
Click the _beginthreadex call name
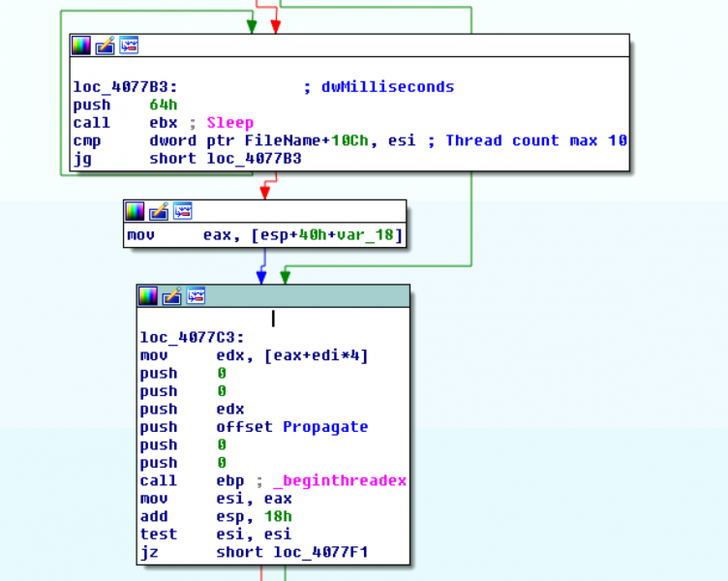[x=340, y=480]
